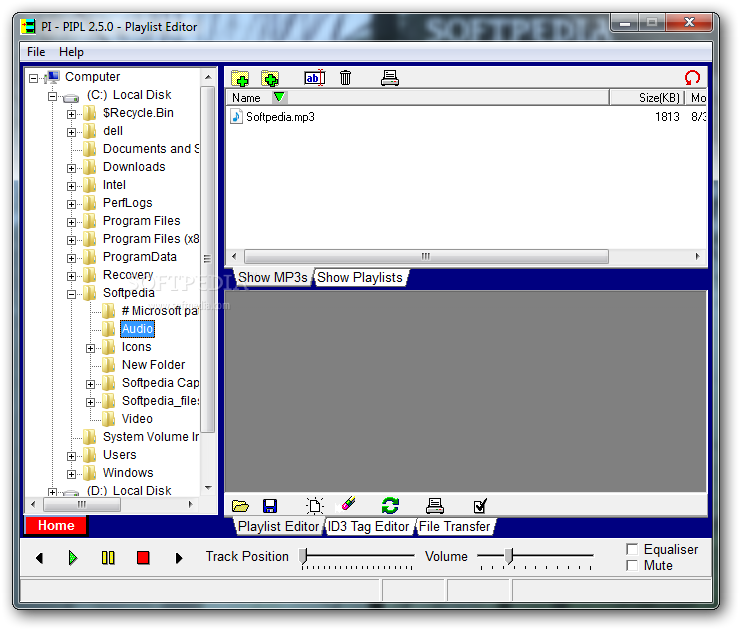
Task: Toggle the Mute checkbox
Action: click(x=632, y=565)
